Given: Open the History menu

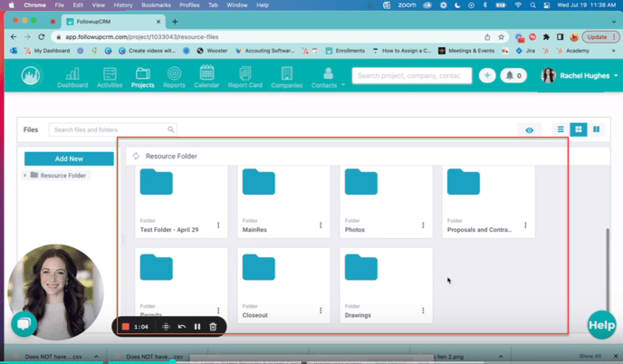Looking at the screenshot, I should 123,5.
